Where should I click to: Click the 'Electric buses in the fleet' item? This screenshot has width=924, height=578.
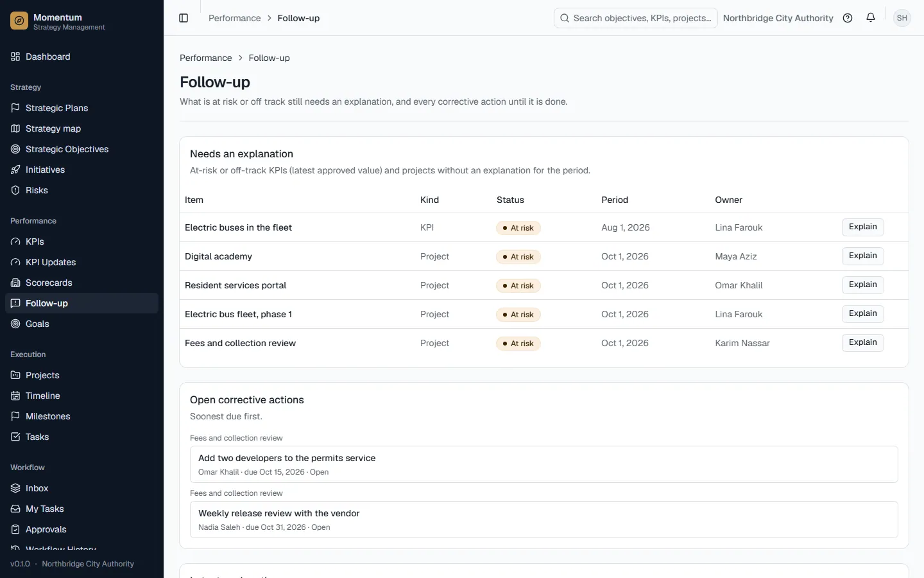(x=238, y=227)
